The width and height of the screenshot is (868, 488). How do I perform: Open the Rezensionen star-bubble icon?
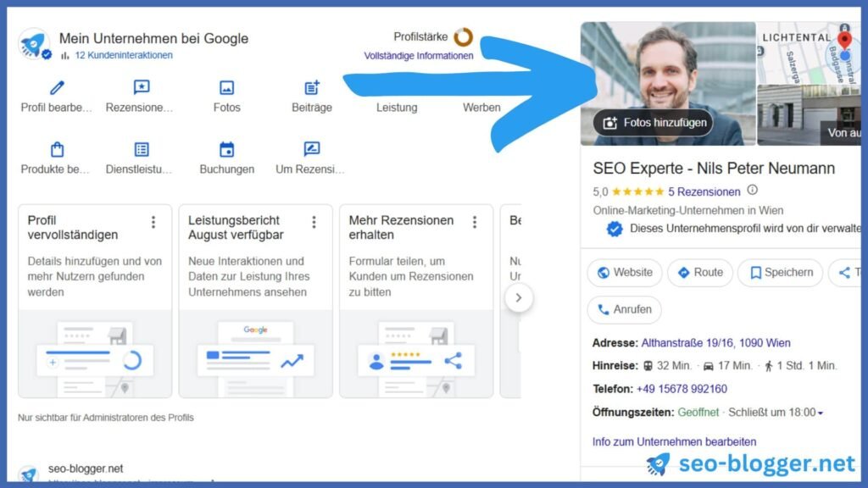[x=142, y=87]
